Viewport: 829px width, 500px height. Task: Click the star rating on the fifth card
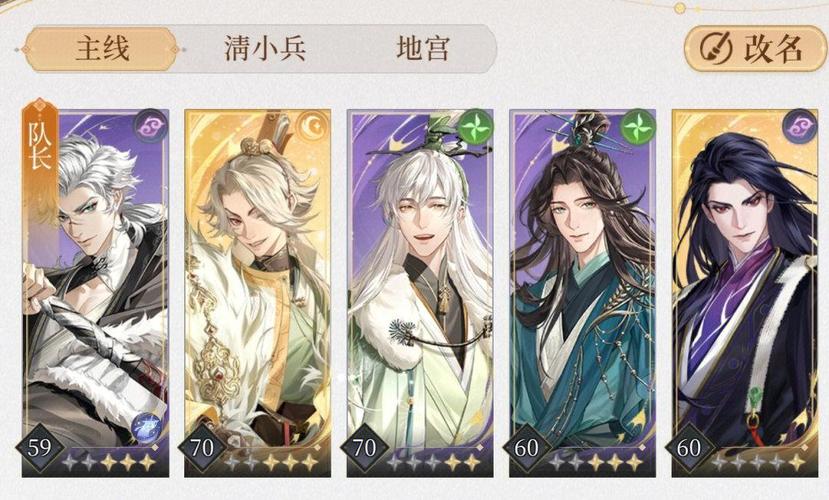click(x=758, y=462)
